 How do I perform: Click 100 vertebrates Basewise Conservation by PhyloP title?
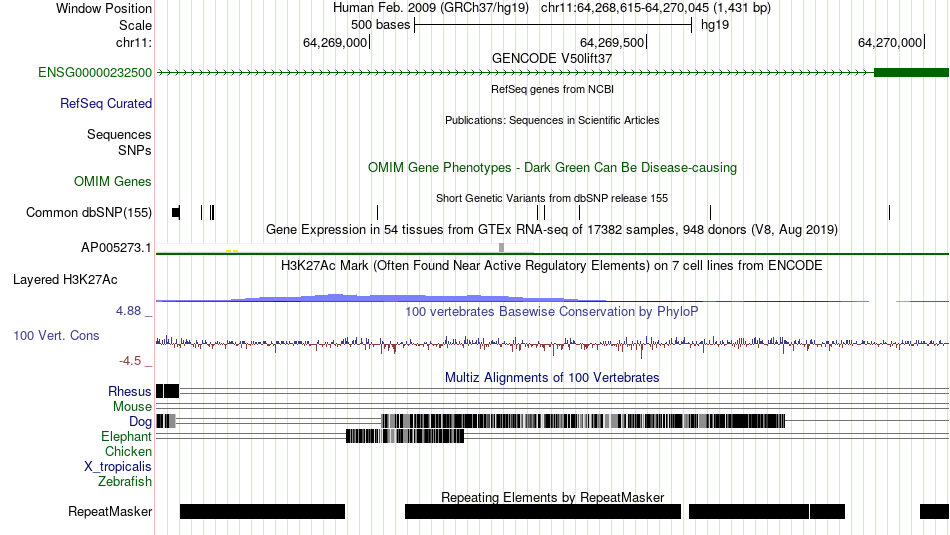(x=552, y=311)
